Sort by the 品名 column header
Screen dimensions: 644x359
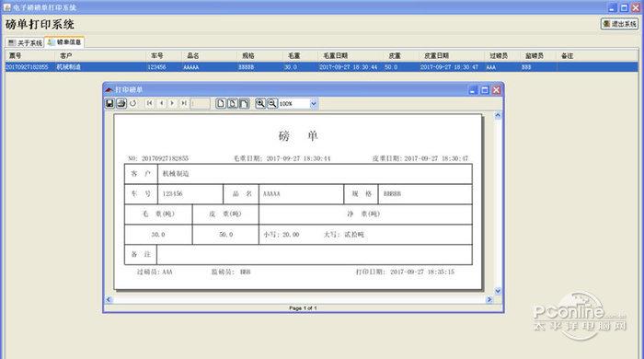209,55
